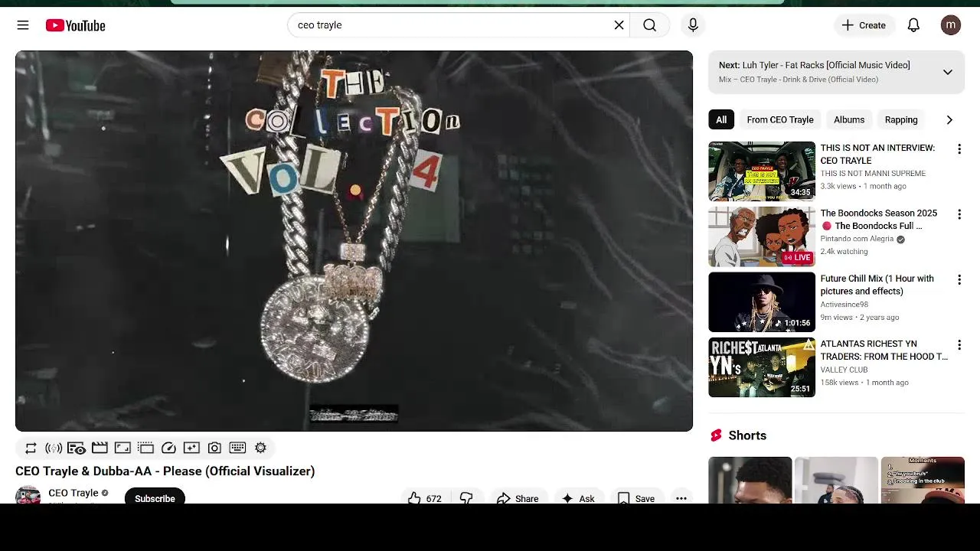Viewport: 980px width, 551px height.
Task: Select the Rapping filter chip
Action: tap(901, 119)
